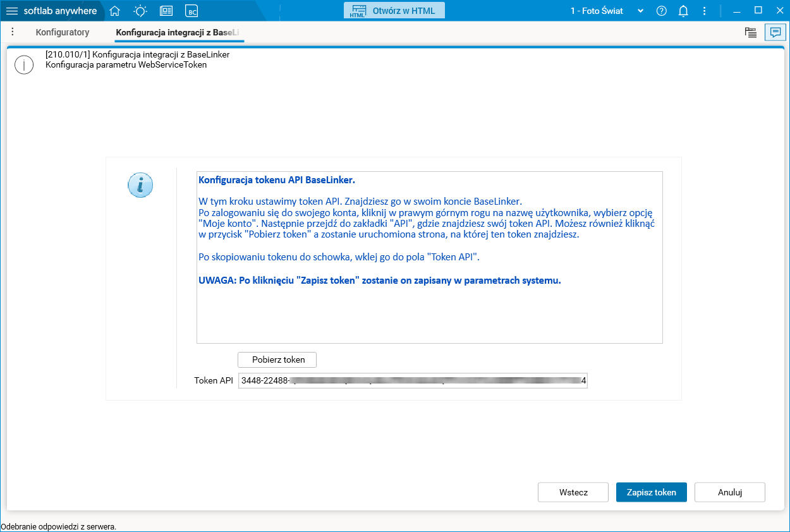Click the UWAGA warning line
Viewport: 790px width, 532px height.
click(x=380, y=281)
